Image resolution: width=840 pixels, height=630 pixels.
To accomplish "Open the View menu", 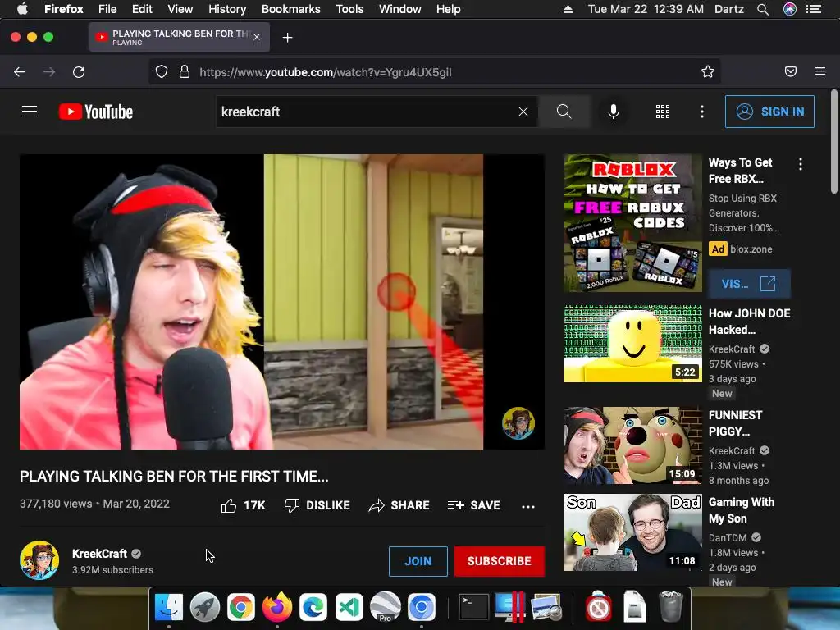I will pyautogui.click(x=180, y=9).
